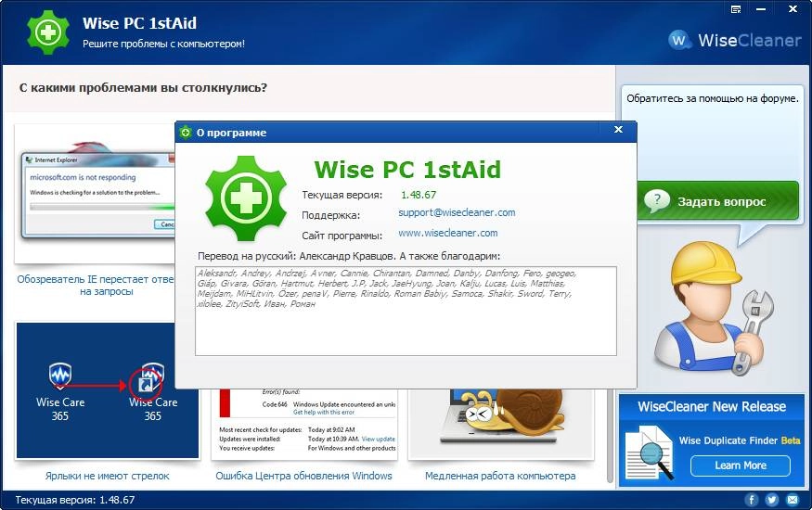Click the circled Wise Care 365 shortcut icon
812x510 pixels.
(146, 382)
